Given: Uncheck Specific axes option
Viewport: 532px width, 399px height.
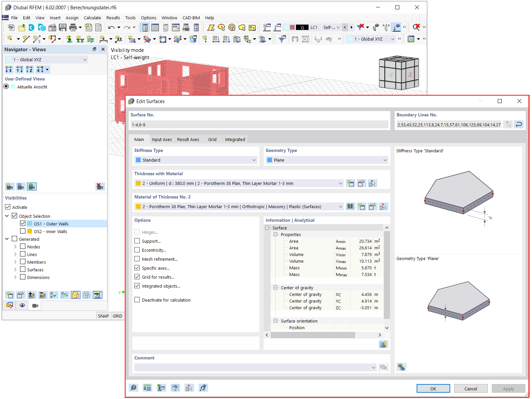Looking at the screenshot, I should pyautogui.click(x=137, y=268).
